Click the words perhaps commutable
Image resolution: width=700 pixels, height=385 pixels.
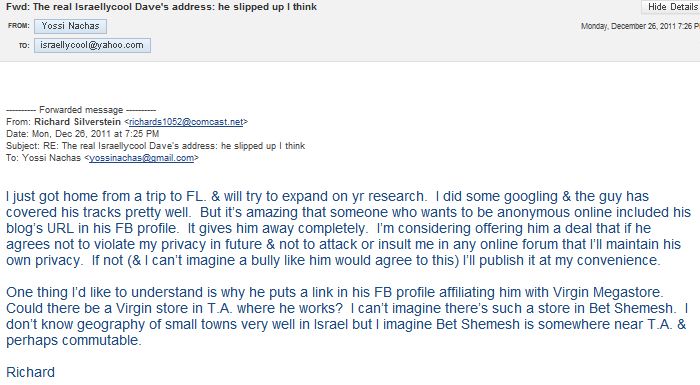point(73,340)
